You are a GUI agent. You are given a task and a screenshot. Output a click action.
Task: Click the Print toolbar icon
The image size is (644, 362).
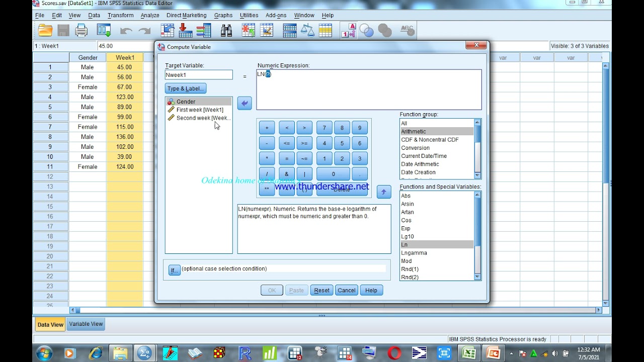click(81, 31)
